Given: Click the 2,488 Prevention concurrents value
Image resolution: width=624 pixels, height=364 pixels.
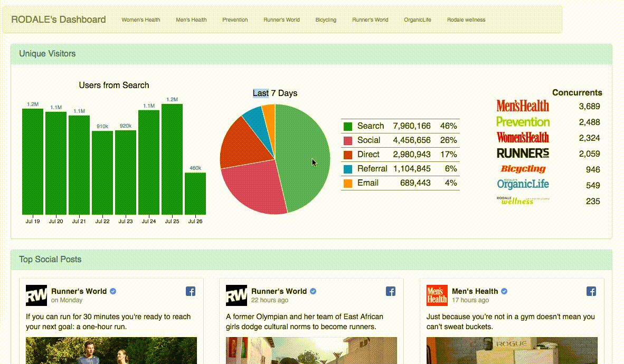Looking at the screenshot, I should 589,122.
